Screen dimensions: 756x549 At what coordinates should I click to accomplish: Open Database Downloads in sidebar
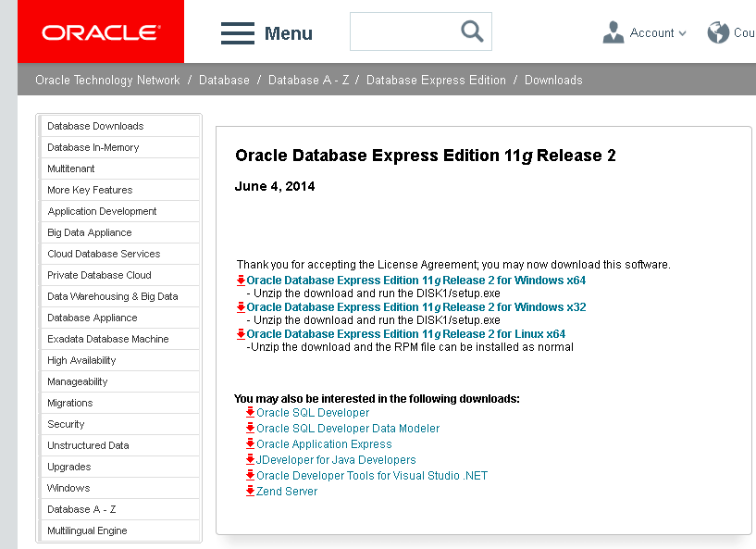pyautogui.click(x=120, y=126)
